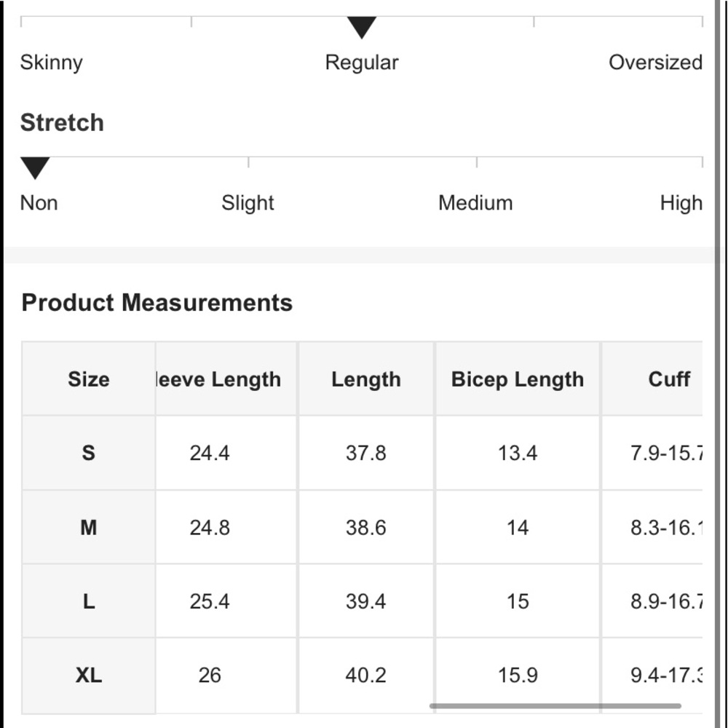Viewport: 728px width, 728px height.
Task: Select the M size row label
Action: [x=89, y=527]
